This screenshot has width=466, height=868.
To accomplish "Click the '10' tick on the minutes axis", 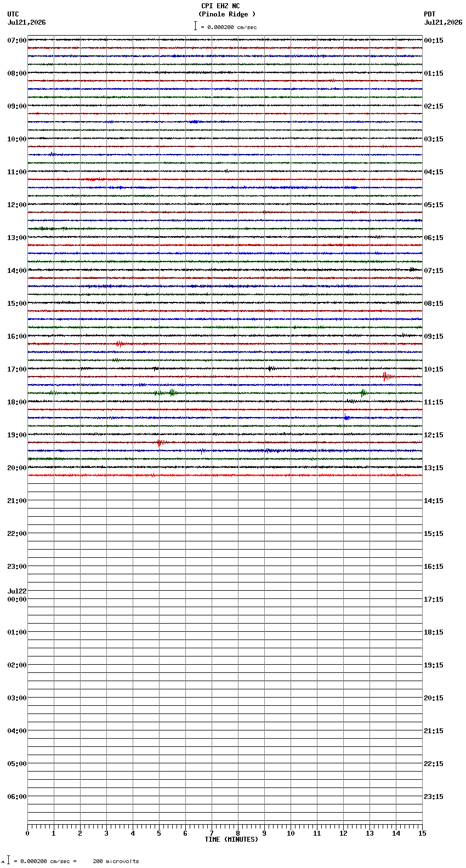I will pyautogui.click(x=291, y=833).
